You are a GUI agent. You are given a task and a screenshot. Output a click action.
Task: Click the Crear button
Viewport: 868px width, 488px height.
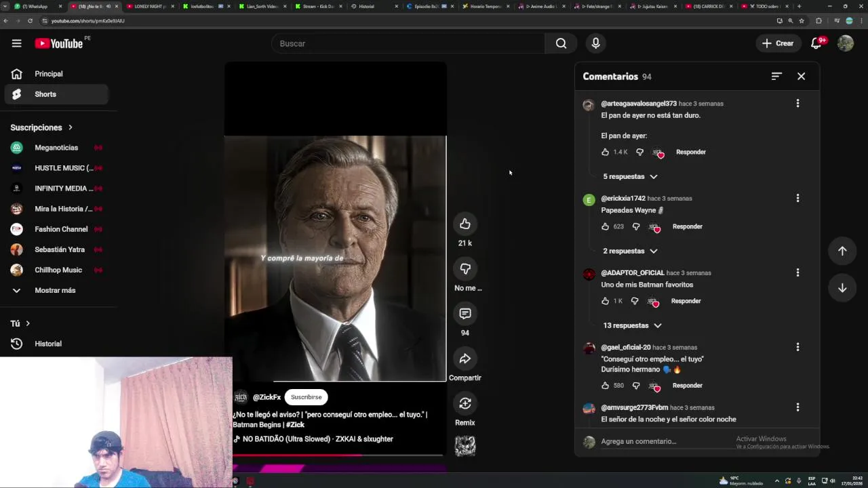tap(777, 43)
